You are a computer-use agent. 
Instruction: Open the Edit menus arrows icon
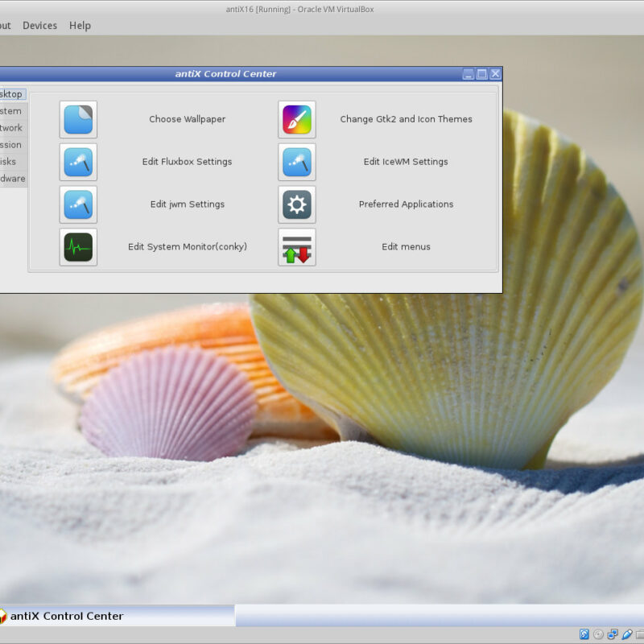(297, 247)
